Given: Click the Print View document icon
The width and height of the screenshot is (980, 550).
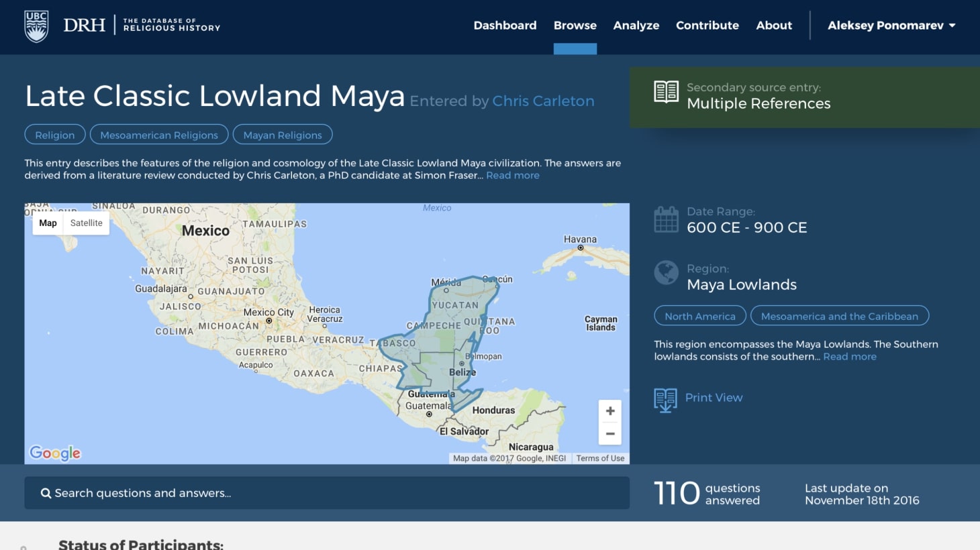Looking at the screenshot, I should pyautogui.click(x=665, y=400).
